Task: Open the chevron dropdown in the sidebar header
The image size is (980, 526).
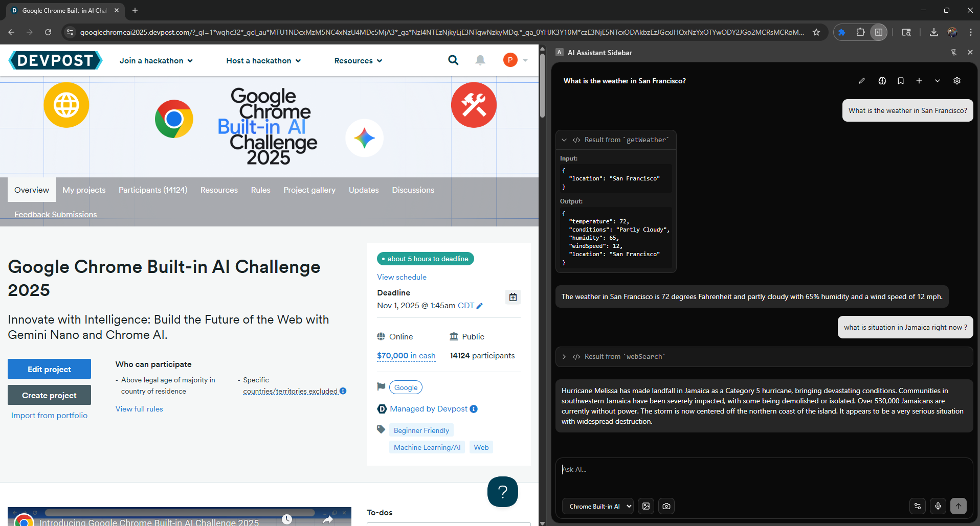Action: click(x=938, y=81)
